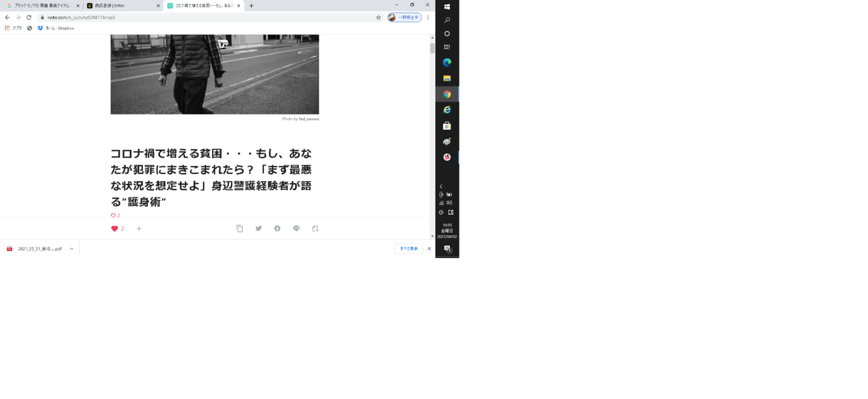The width and height of the screenshot is (868, 399).
Task: Open the Chrome three-dot menu
Action: coord(428,17)
